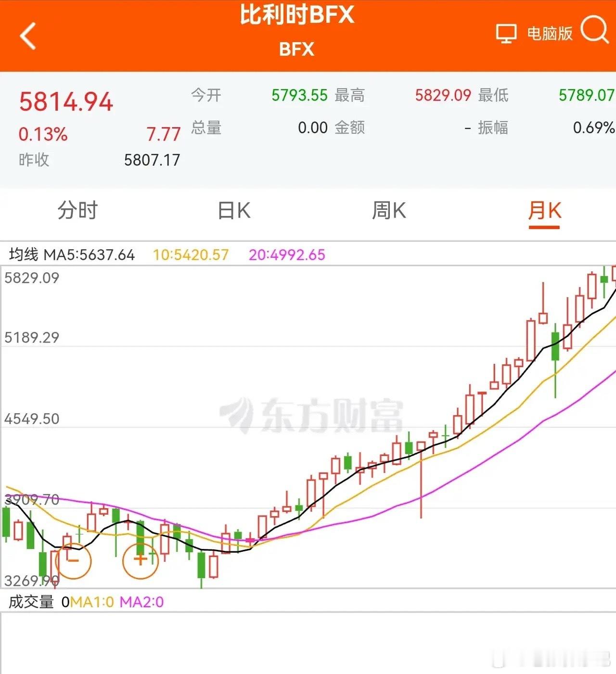This screenshot has width=616, height=674.
Task: Tap the plus zoom-in circle on chart
Action: click(141, 560)
